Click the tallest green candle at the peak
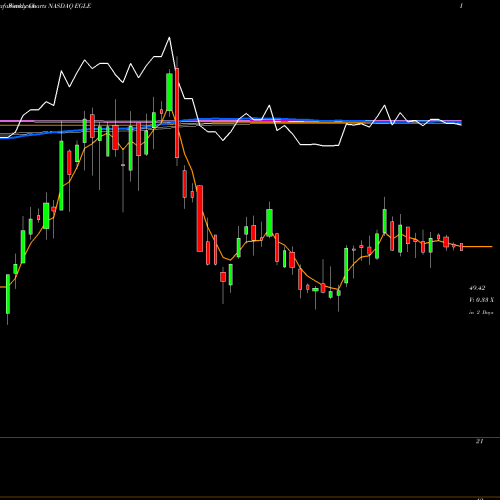Screen dimensions: 500x500 [x=169, y=92]
